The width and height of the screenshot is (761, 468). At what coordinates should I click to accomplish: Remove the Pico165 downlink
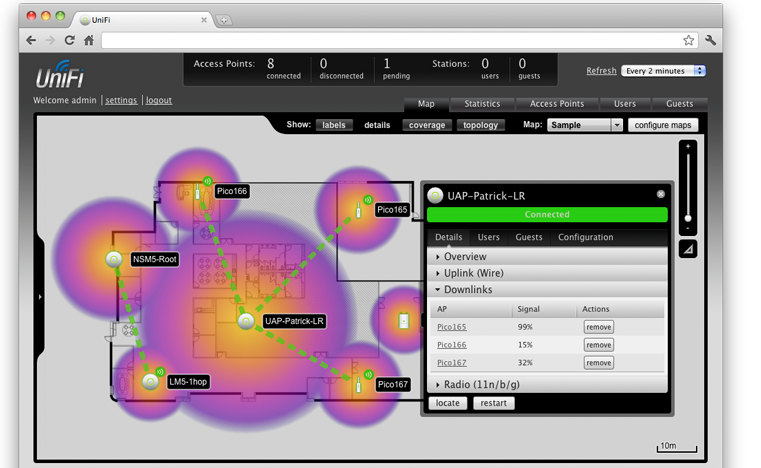pyautogui.click(x=598, y=327)
